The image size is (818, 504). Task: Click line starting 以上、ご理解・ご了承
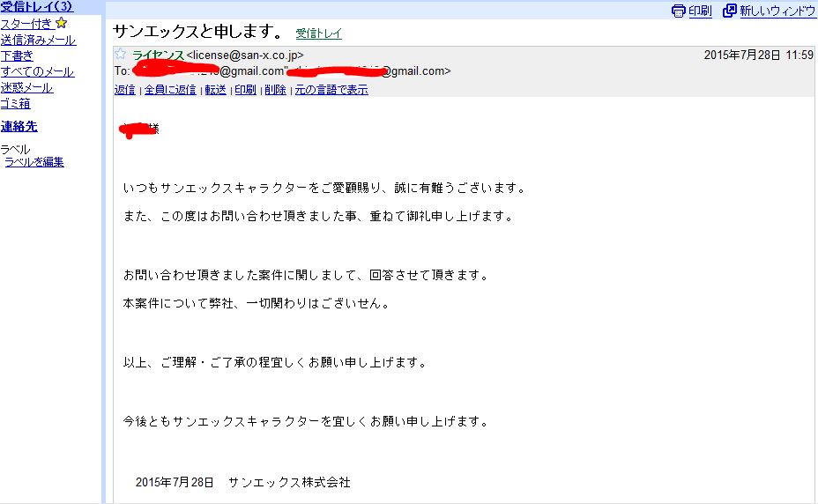(275, 362)
